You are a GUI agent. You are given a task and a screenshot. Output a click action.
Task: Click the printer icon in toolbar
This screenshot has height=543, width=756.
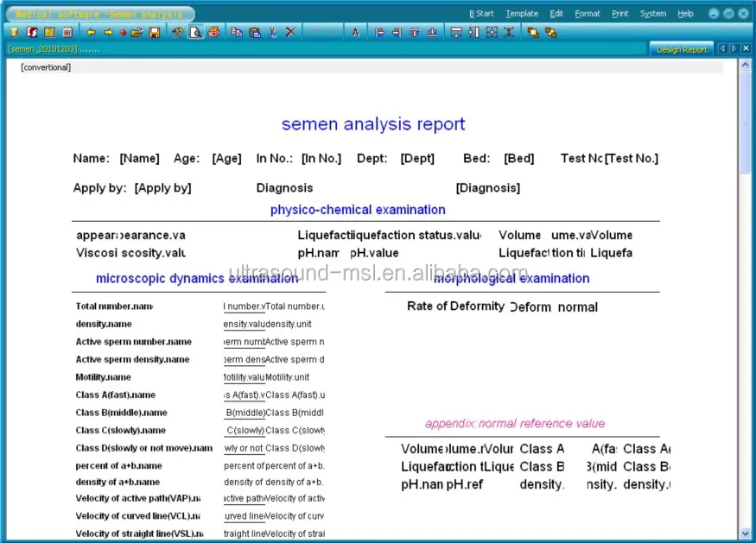(213, 32)
